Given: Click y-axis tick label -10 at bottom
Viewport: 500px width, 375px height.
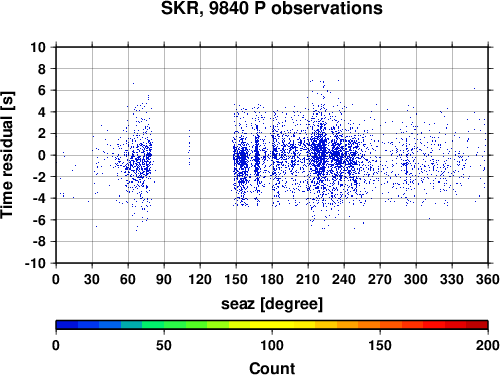Looking at the screenshot, I should 35,263.
